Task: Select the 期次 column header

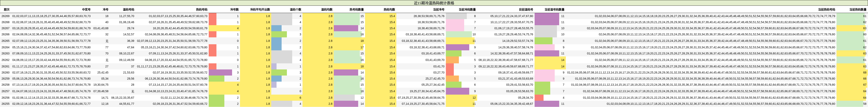Action: 7,10
